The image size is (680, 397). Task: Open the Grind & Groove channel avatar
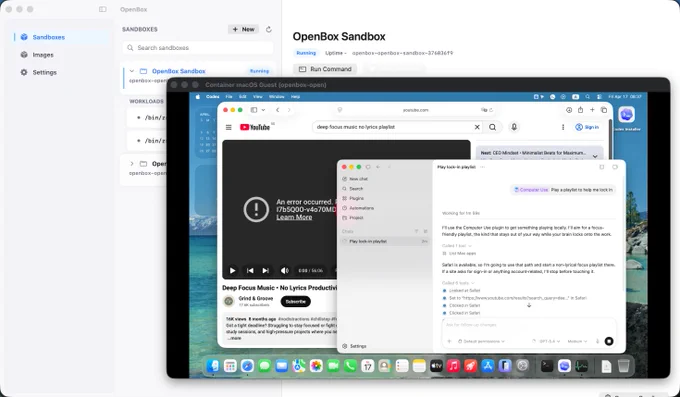(x=229, y=301)
